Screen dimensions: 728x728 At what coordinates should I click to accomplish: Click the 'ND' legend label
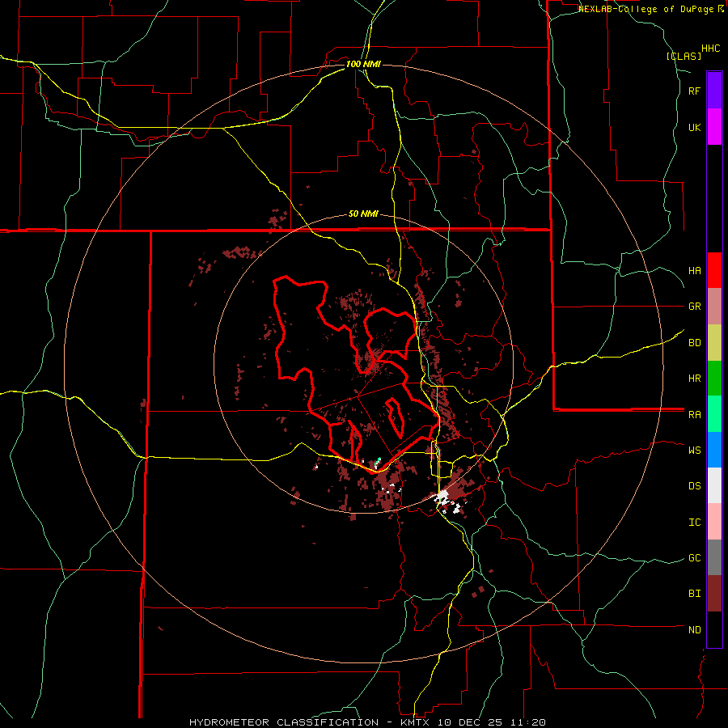694,630
